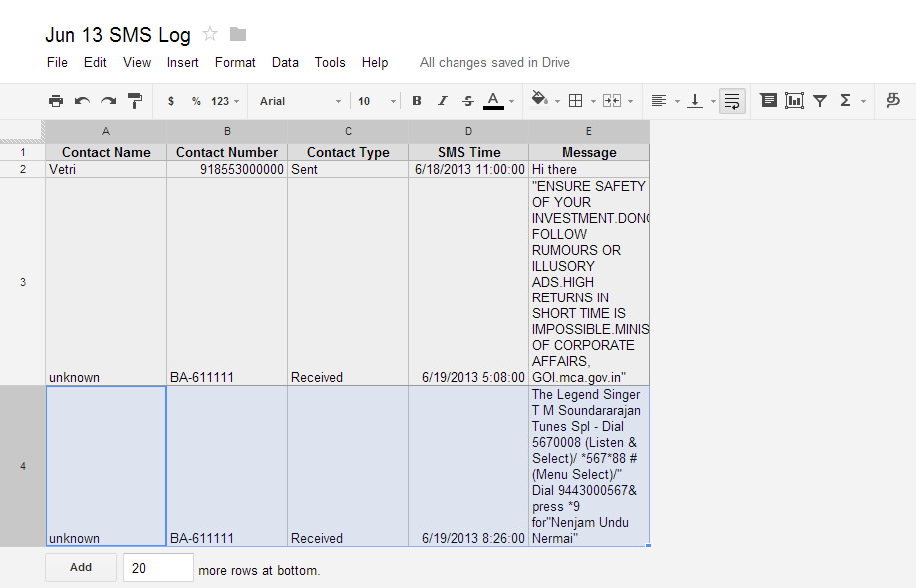Viewport: 916px width, 588px height.
Task: Select row 4 header
Action: click(x=23, y=466)
